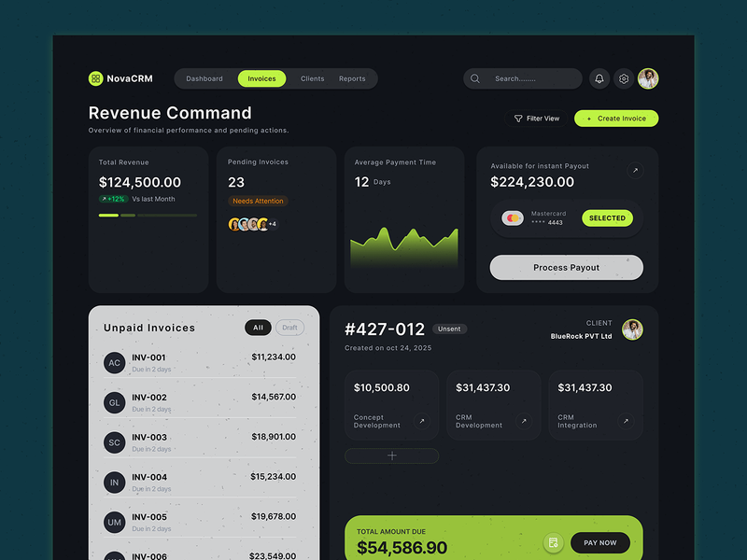Click the search magnifier icon
This screenshot has height=560, width=747.
(474, 78)
